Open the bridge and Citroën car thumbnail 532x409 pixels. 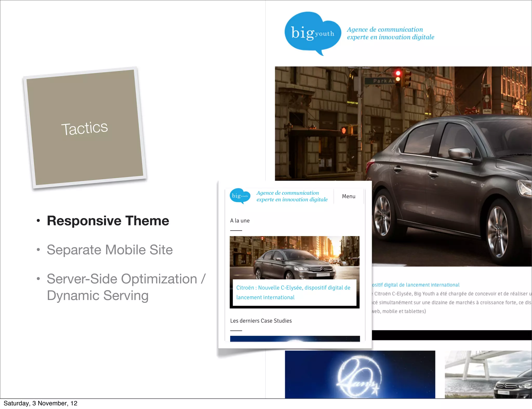click(x=488, y=374)
